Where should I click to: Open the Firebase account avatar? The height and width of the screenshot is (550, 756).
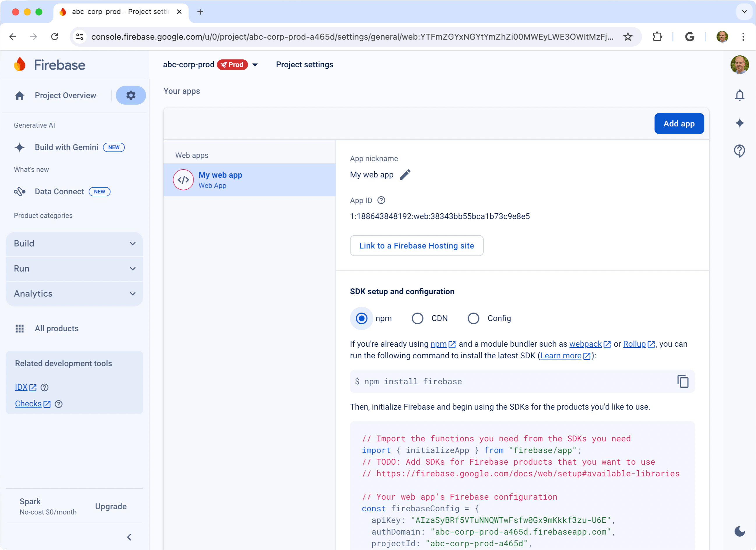pos(739,65)
